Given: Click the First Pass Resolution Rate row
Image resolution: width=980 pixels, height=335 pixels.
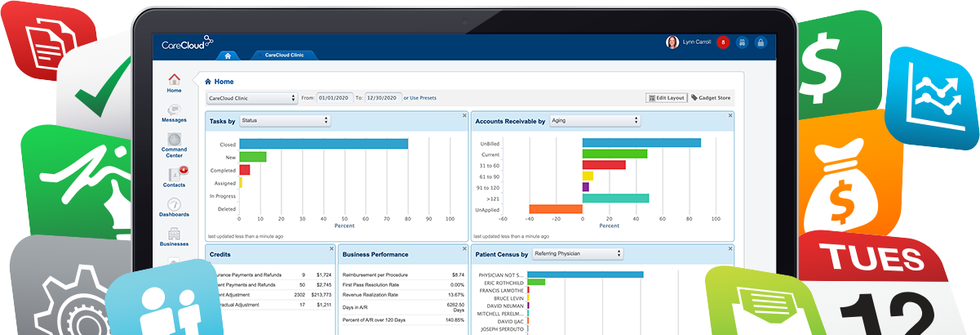Looking at the screenshot, I should [403, 284].
